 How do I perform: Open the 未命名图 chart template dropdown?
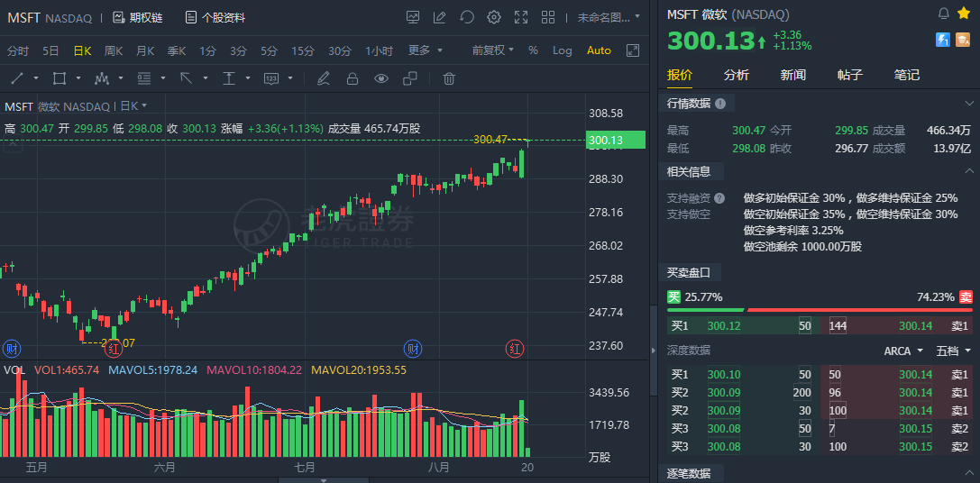pos(609,17)
